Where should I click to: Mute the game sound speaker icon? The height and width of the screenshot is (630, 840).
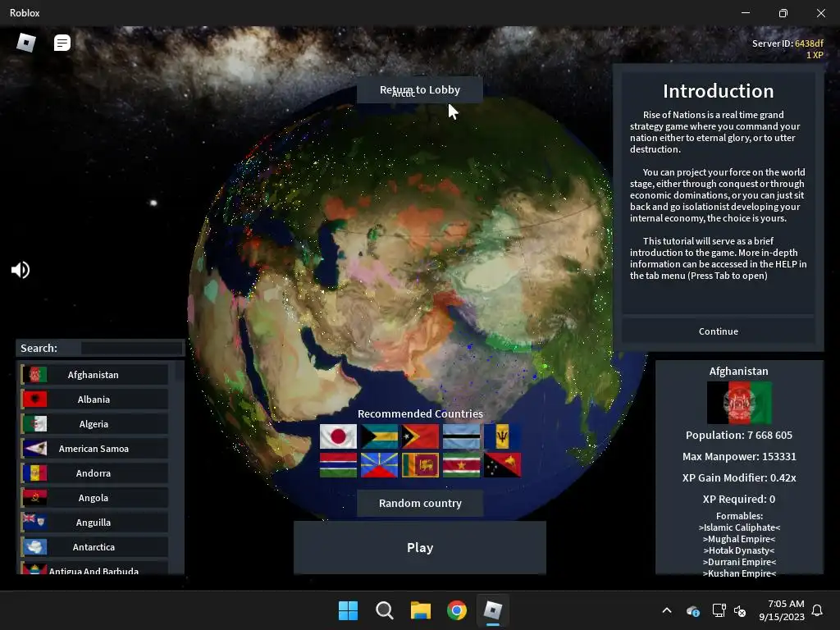(21, 270)
